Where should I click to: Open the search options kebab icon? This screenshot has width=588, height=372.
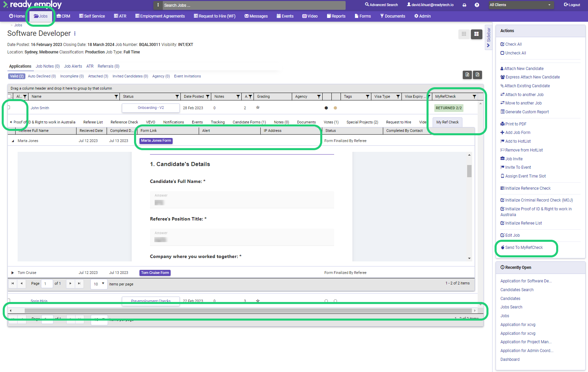click(158, 5)
